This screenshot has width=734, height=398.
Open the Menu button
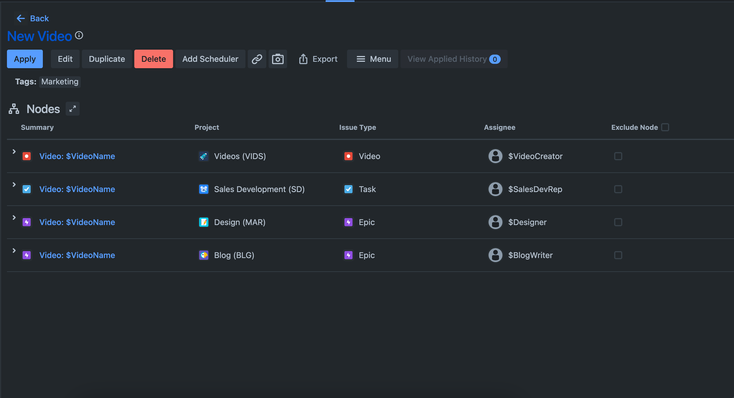pos(373,59)
